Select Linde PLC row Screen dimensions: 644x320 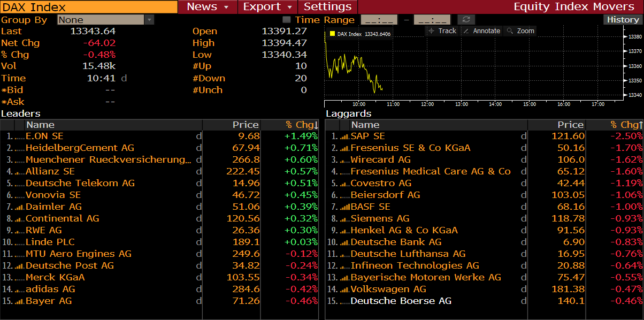[159, 242]
